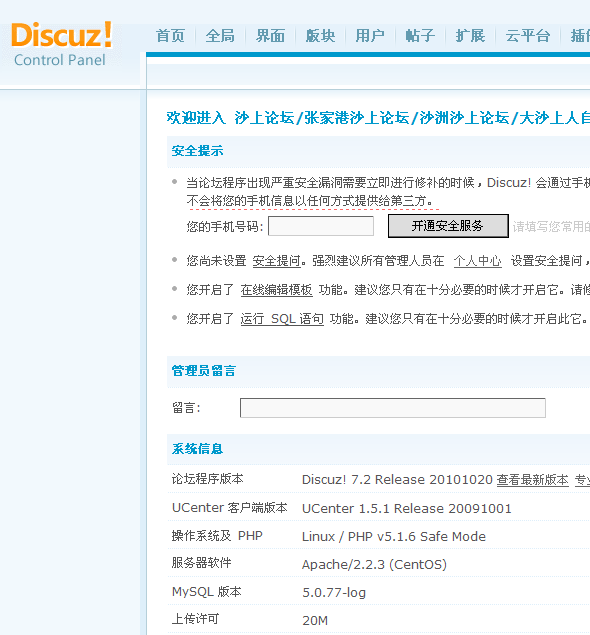The width and height of the screenshot is (590, 635).
Task: Open the 安全提问 link
Action: click(277, 261)
